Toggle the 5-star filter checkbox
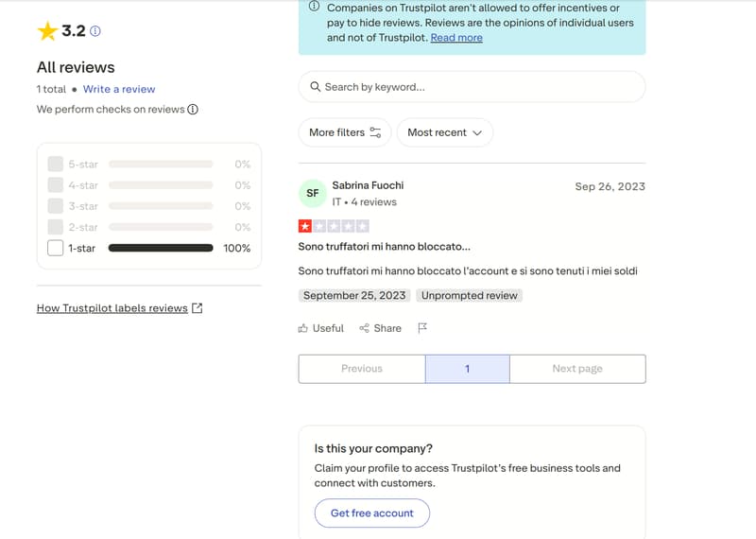756x539 pixels. click(x=56, y=165)
